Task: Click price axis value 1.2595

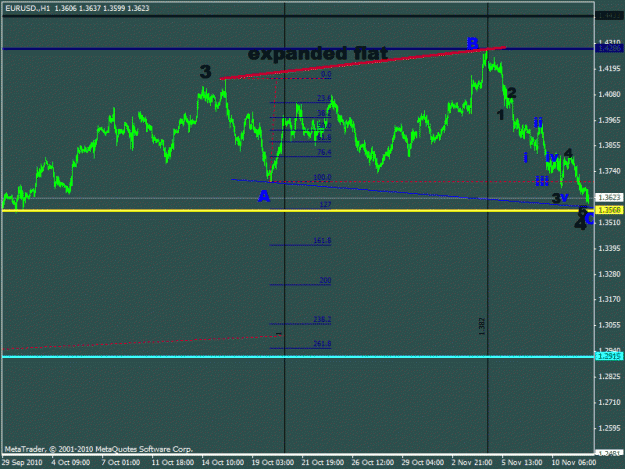Action: [x=609, y=428]
